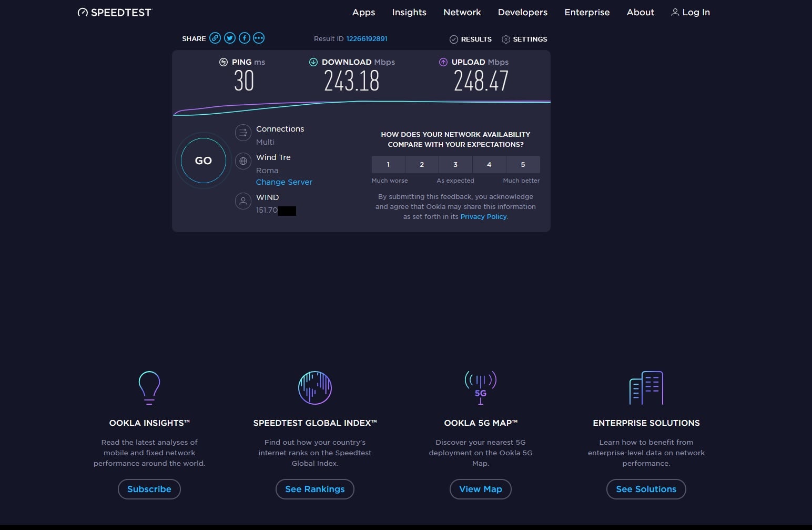Screen dimensions: 812x530
Task: Open the Result ID 12266192891 link
Action: (367, 39)
